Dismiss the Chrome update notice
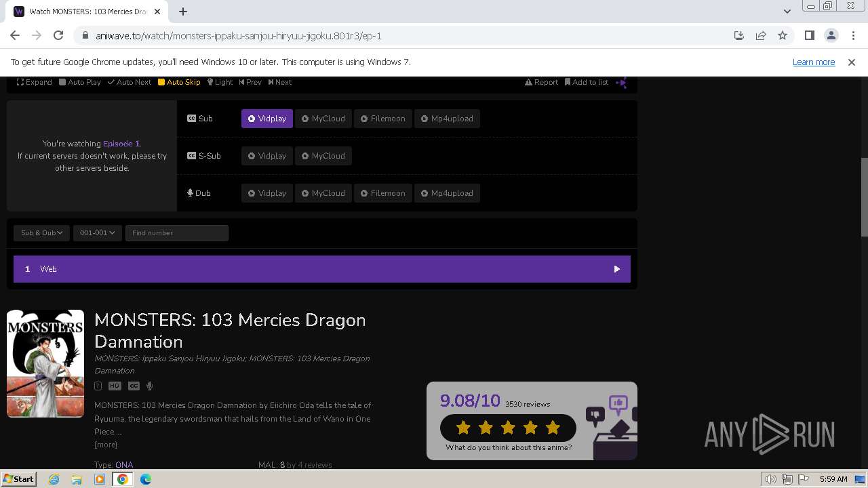 tap(852, 62)
